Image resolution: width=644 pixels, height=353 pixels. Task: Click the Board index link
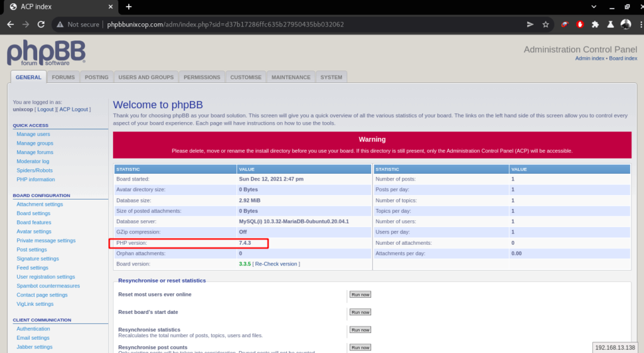pyautogui.click(x=623, y=59)
